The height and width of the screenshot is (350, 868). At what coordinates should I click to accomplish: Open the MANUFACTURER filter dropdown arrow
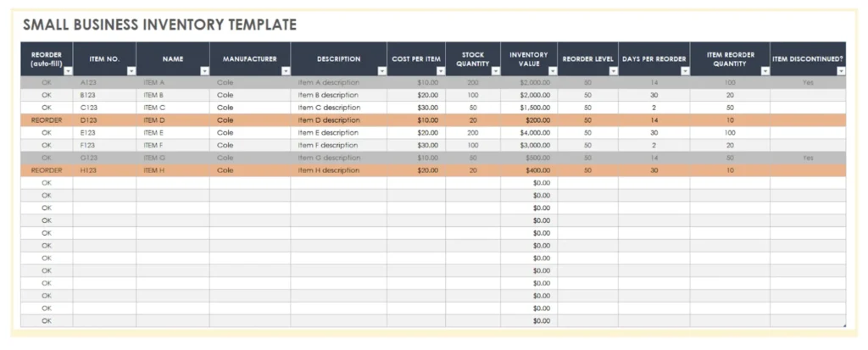click(285, 71)
